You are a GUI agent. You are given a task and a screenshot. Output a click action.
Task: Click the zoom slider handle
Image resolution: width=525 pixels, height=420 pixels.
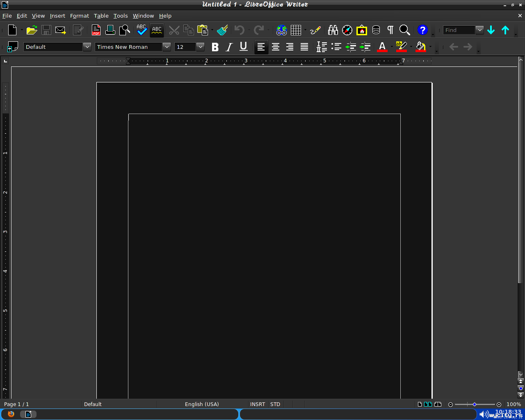[x=475, y=404]
